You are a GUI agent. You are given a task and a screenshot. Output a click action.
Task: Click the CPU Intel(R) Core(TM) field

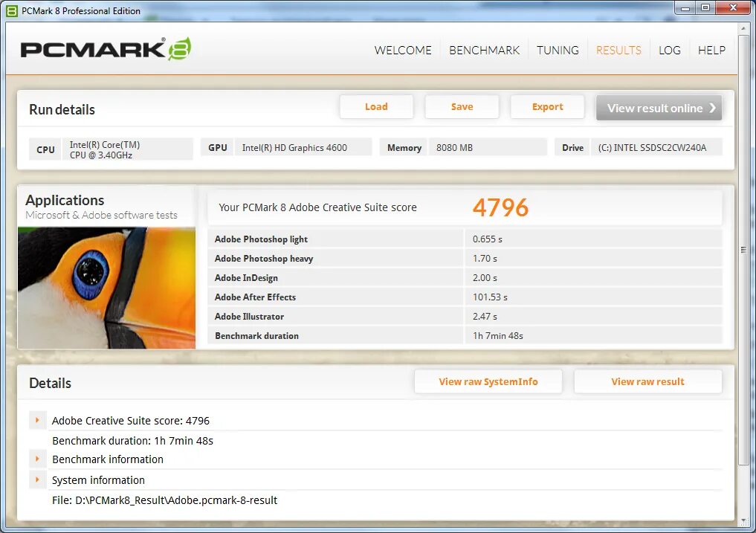[128, 149]
